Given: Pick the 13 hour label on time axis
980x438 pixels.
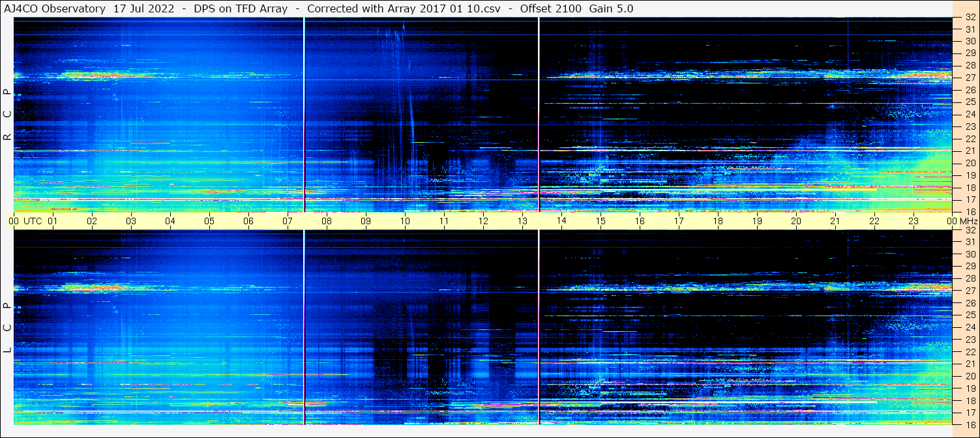Looking at the screenshot, I should click(522, 221).
